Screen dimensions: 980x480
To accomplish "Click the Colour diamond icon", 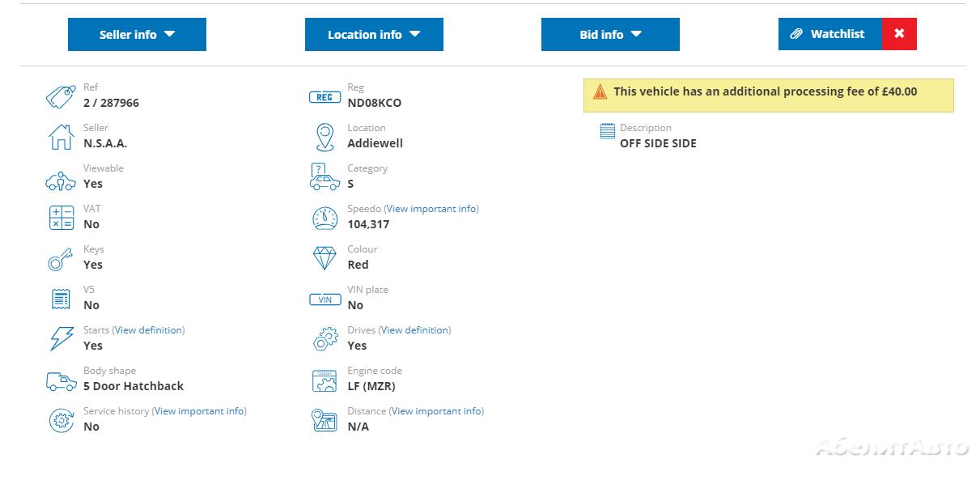I will [x=325, y=258].
